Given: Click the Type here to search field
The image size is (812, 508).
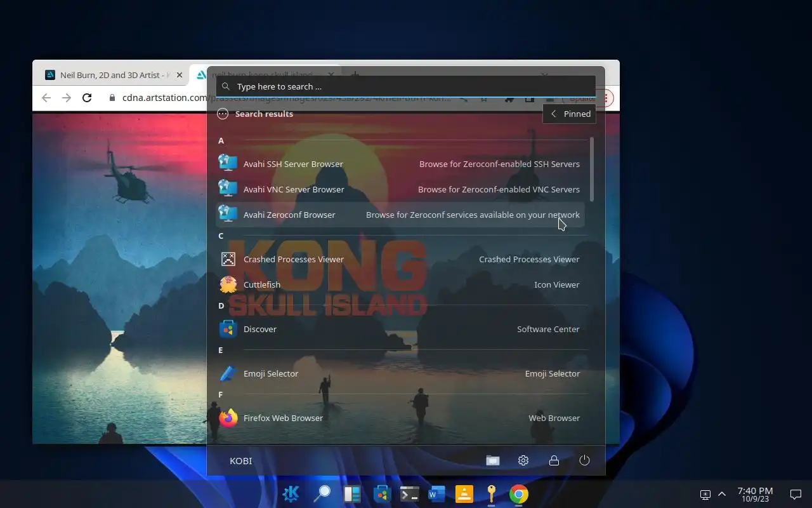Looking at the screenshot, I should click(405, 86).
